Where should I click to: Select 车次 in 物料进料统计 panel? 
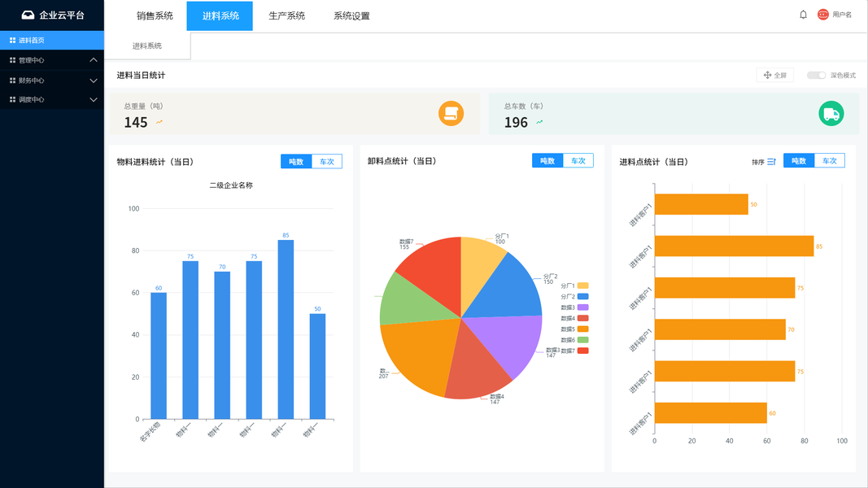click(327, 162)
